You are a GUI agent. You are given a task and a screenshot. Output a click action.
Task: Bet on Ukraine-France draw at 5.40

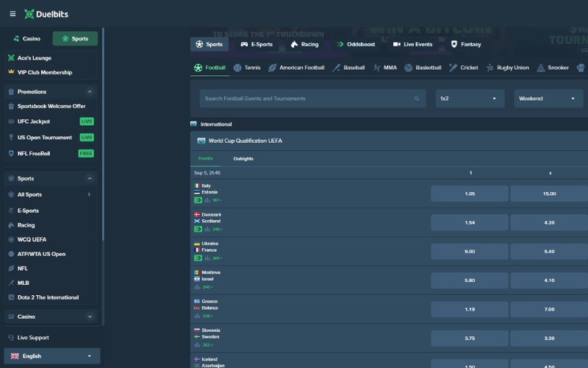click(x=549, y=252)
